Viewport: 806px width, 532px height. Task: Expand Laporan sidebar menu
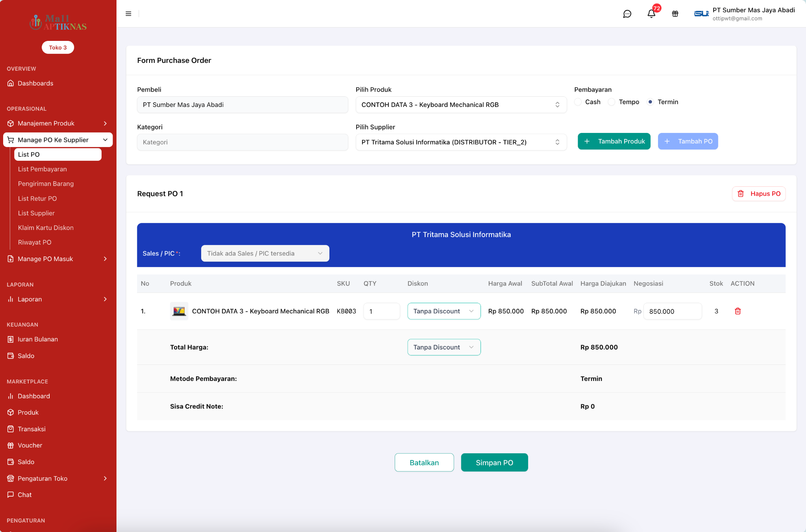58,299
